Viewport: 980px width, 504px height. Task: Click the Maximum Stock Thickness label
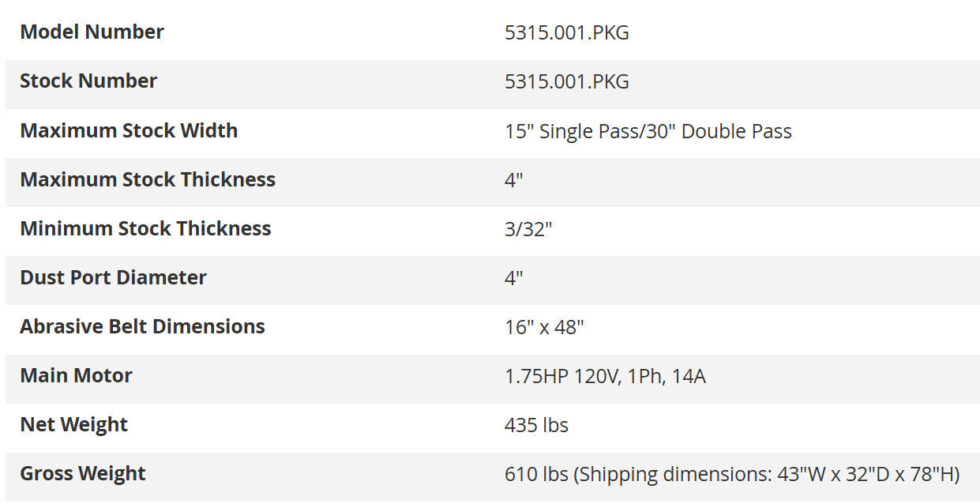[x=148, y=179]
